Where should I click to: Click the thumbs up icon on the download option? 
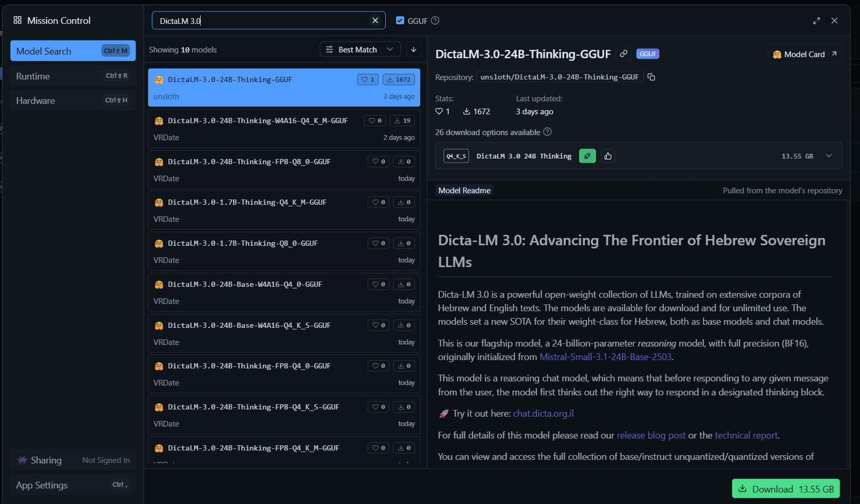608,156
